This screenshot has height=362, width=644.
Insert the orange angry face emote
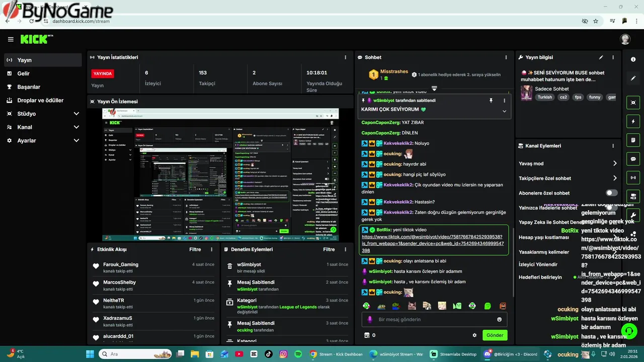(x=502, y=306)
